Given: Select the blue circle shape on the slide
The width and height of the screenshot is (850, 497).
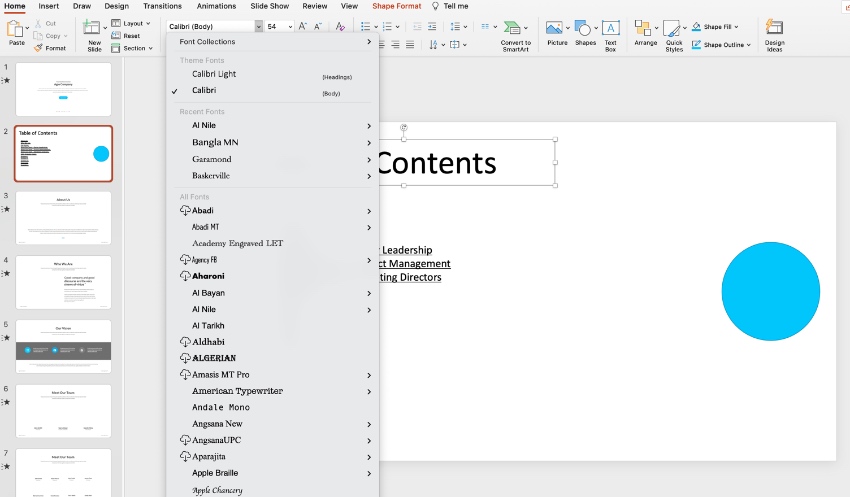Looking at the screenshot, I should [x=770, y=292].
